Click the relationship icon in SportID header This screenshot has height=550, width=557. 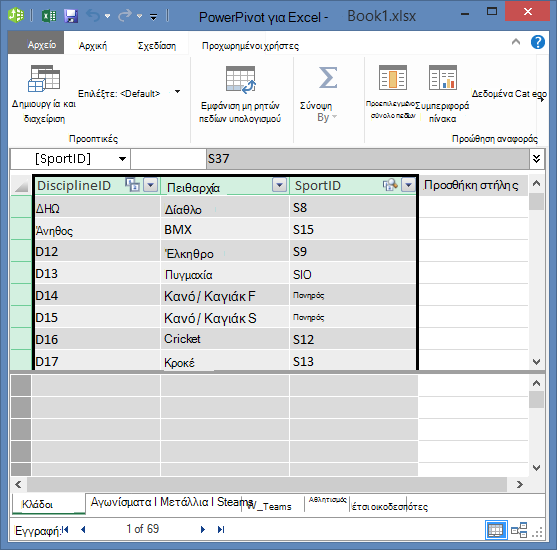pyautogui.click(x=390, y=185)
